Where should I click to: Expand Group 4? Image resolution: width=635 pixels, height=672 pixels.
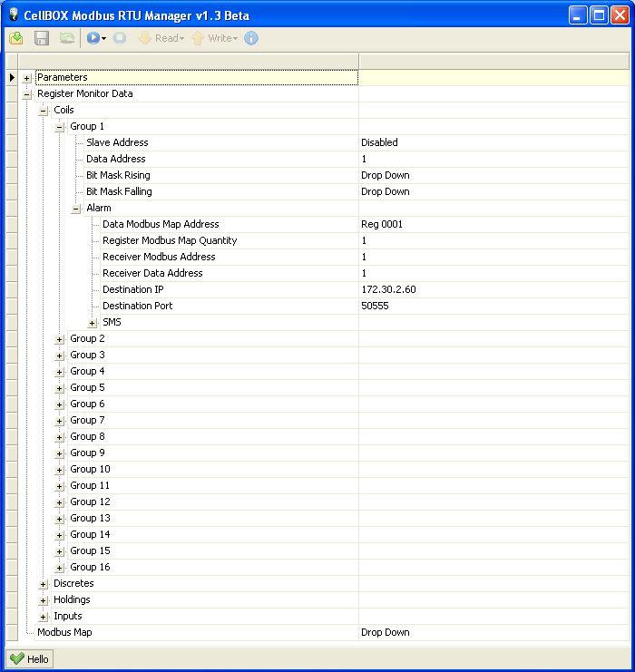coord(60,372)
